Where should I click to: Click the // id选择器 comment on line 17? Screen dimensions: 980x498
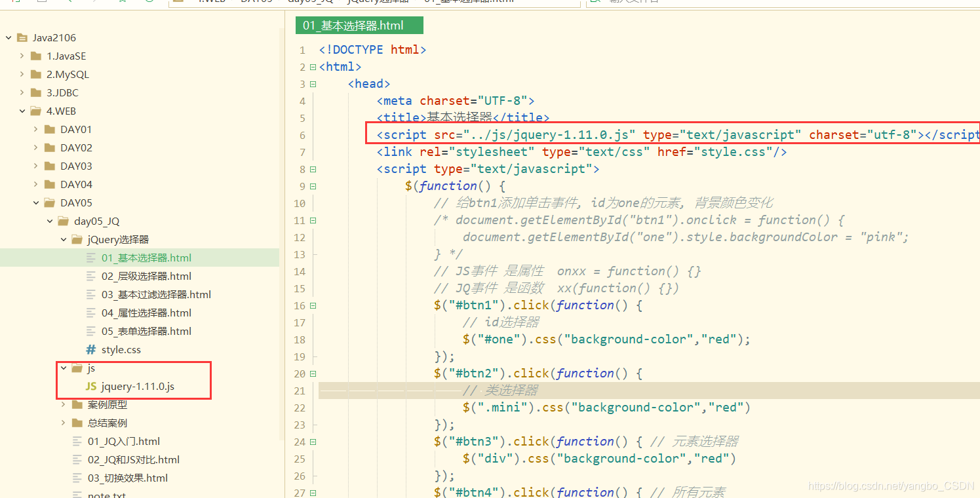pos(501,322)
